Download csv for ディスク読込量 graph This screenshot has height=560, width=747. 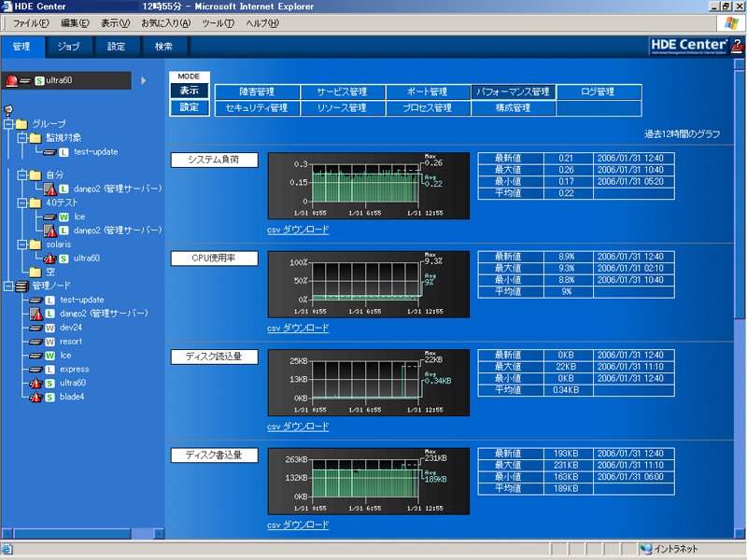(x=298, y=427)
